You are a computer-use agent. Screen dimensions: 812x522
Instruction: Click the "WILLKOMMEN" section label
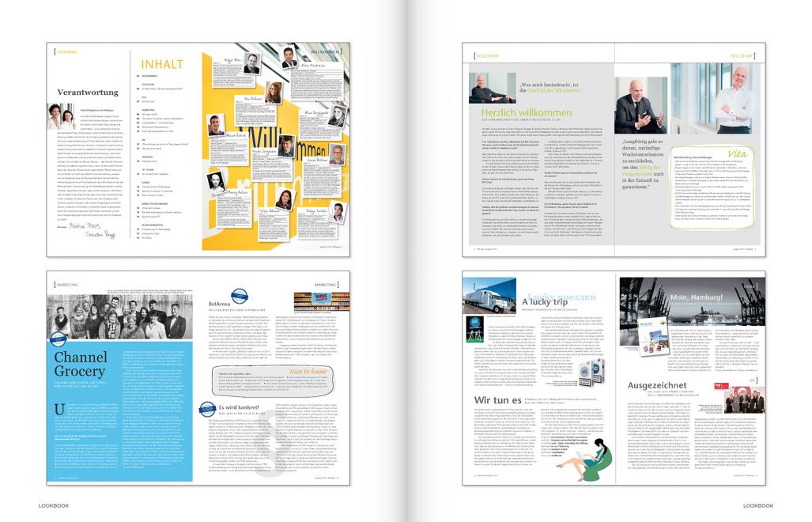coord(325,52)
